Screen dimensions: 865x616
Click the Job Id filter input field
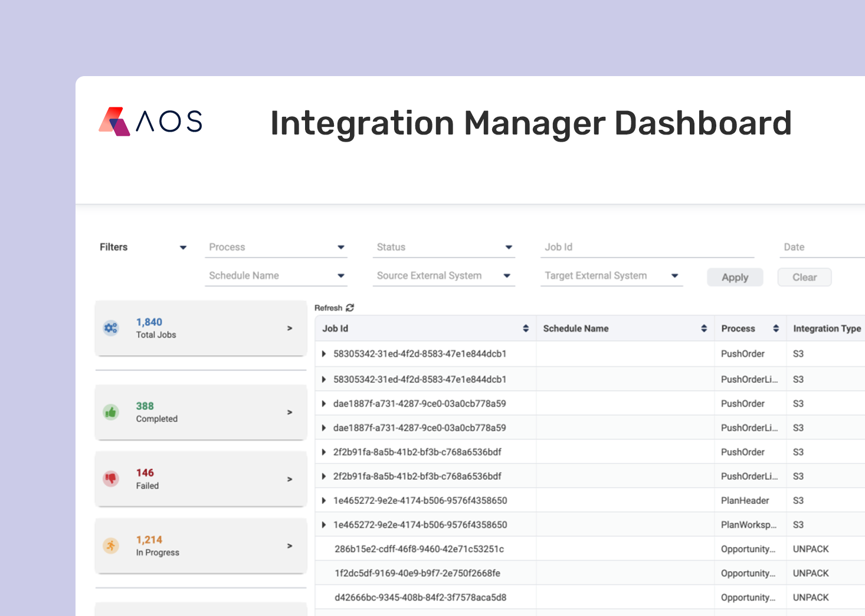(648, 247)
